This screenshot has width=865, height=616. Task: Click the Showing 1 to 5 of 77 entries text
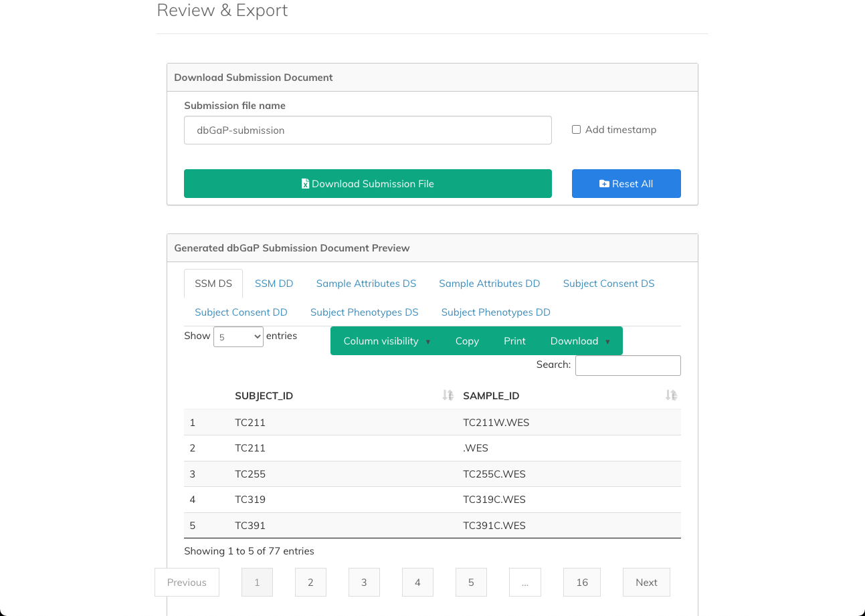pos(249,551)
